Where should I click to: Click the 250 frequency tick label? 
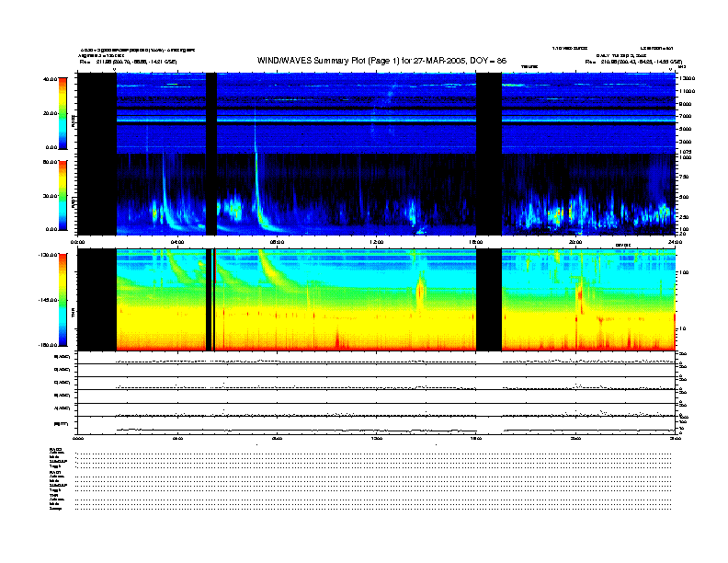pos(685,217)
